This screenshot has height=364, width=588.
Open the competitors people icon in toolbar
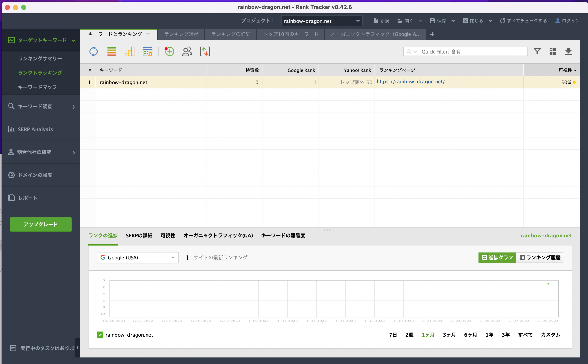point(187,51)
